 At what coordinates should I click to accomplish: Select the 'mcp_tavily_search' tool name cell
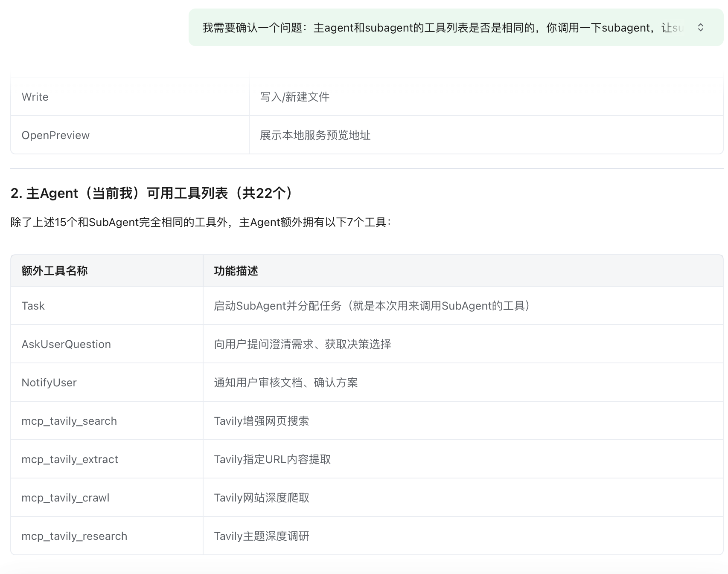coord(107,421)
